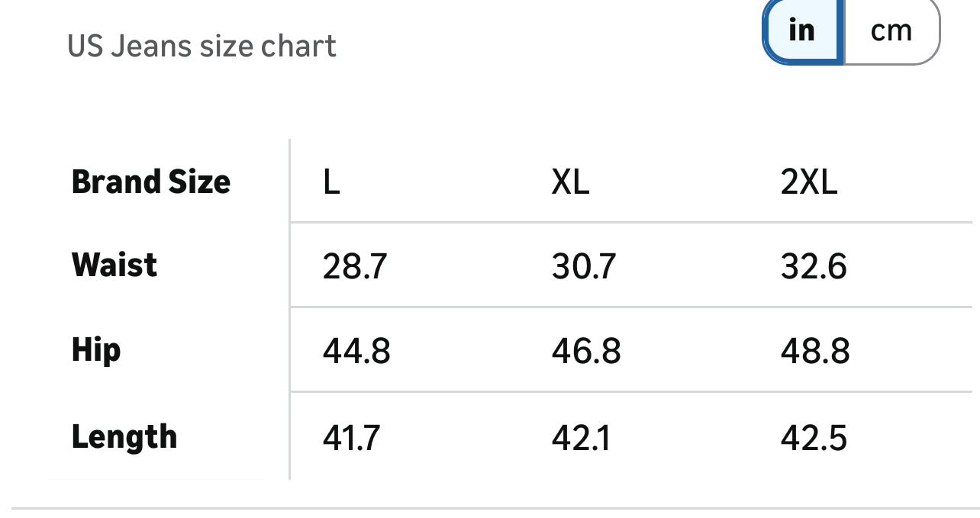Switch units to inches
The height and width of the screenshot is (518, 980).
pos(803,31)
